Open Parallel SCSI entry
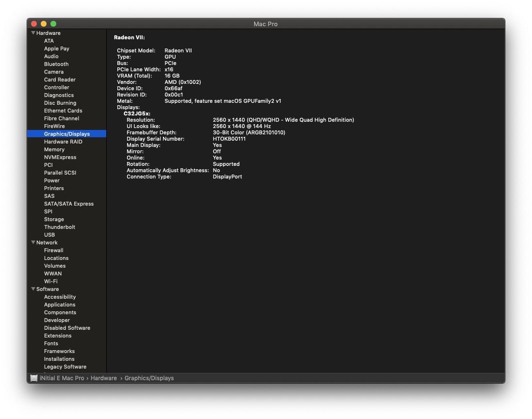Image resolution: width=532 pixels, height=419 pixels. pyautogui.click(x=60, y=173)
